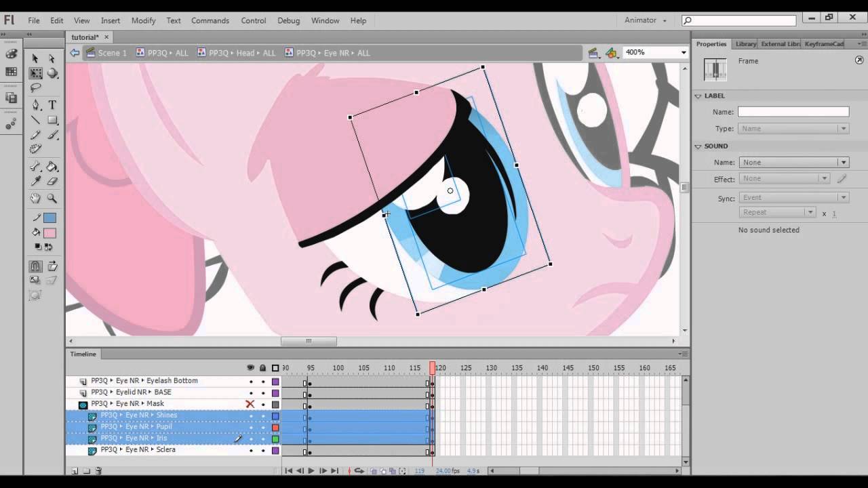Click Lock All Layers padlock header
Image resolution: width=868 pixels, height=488 pixels.
tap(263, 368)
